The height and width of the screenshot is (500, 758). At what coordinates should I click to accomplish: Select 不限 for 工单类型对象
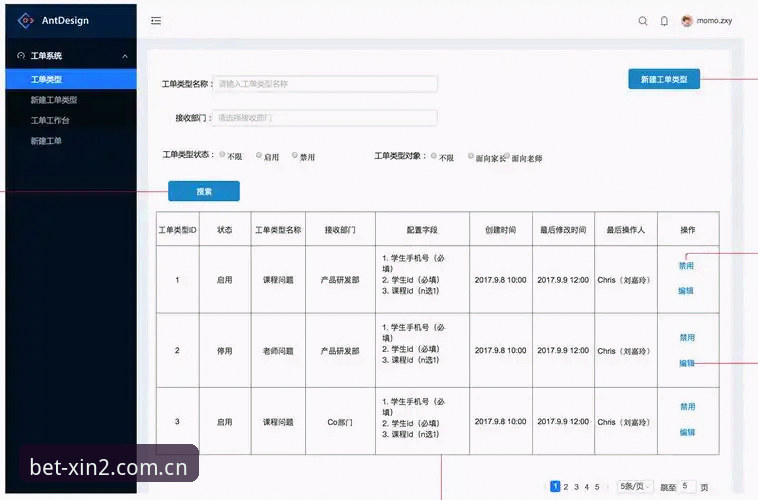[434, 156]
